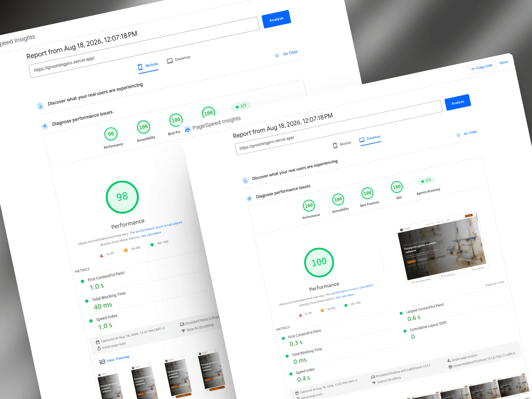
Task: Click Discover real users icon in front report
Action: (245, 181)
